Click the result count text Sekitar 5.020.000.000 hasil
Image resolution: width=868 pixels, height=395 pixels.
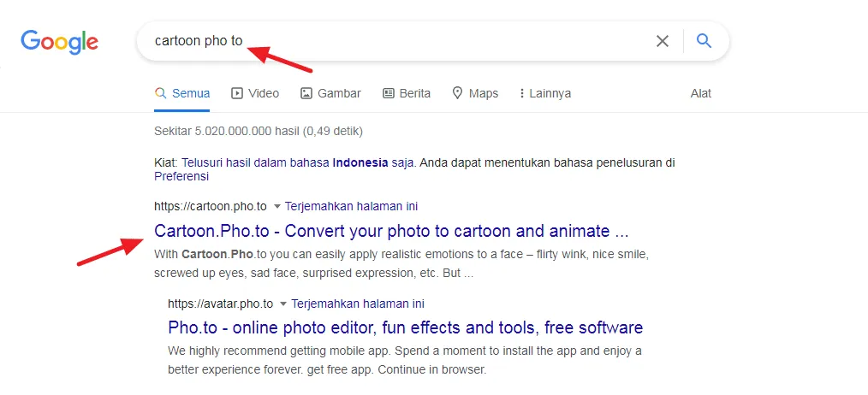click(x=259, y=131)
